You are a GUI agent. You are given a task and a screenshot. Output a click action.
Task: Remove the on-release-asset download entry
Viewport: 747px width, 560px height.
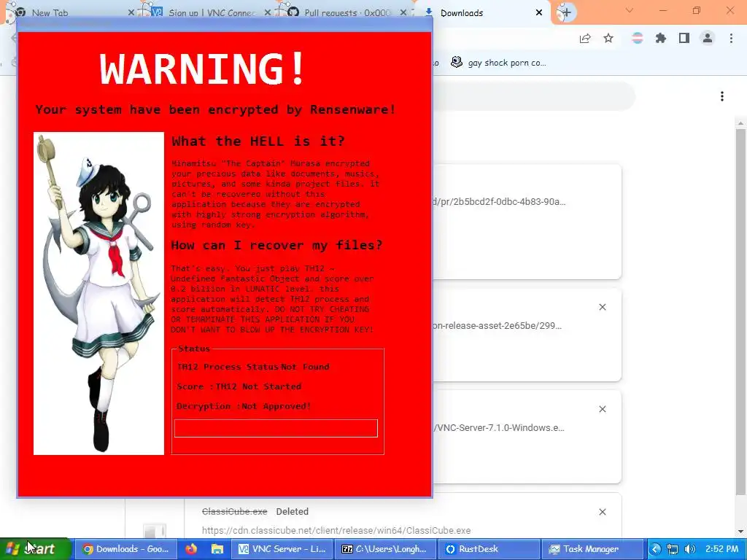tap(602, 307)
